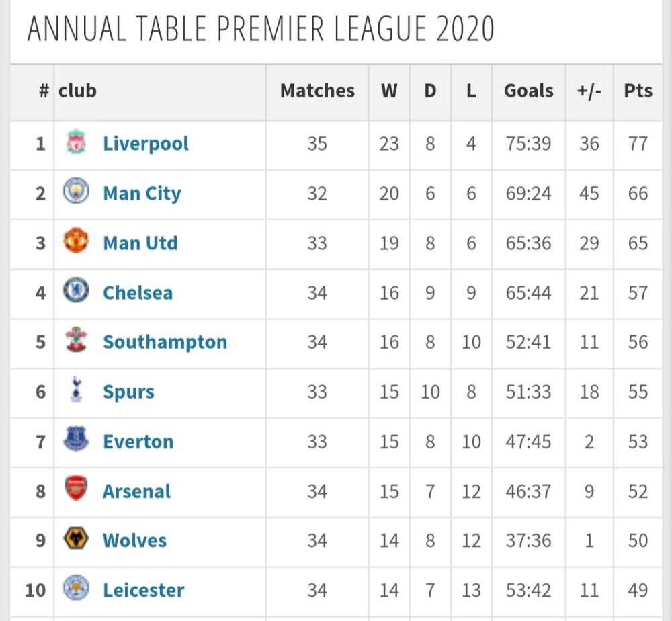This screenshot has width=672, height=621.
Task: Click the Arsenal cannon crest icon
Action: pos(77,489)
